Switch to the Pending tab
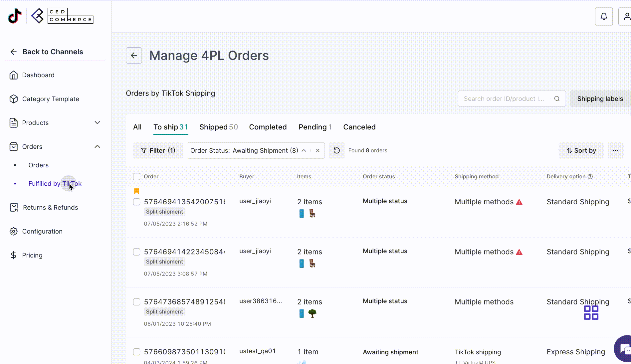This screenshot has height=364, width=631. 315,127
